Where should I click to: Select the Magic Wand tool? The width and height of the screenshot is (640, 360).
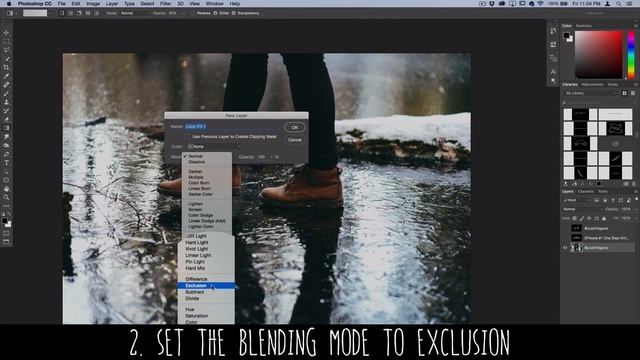(x=6, y=59)
